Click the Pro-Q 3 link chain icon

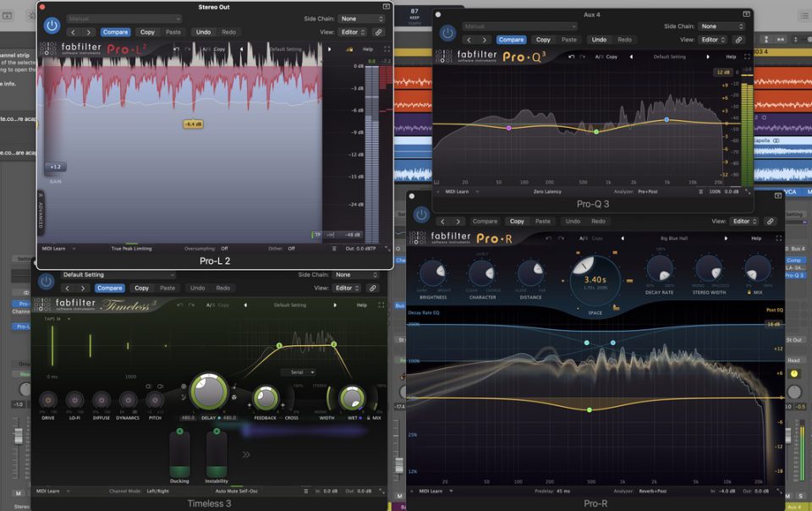(x=738, y=40)
